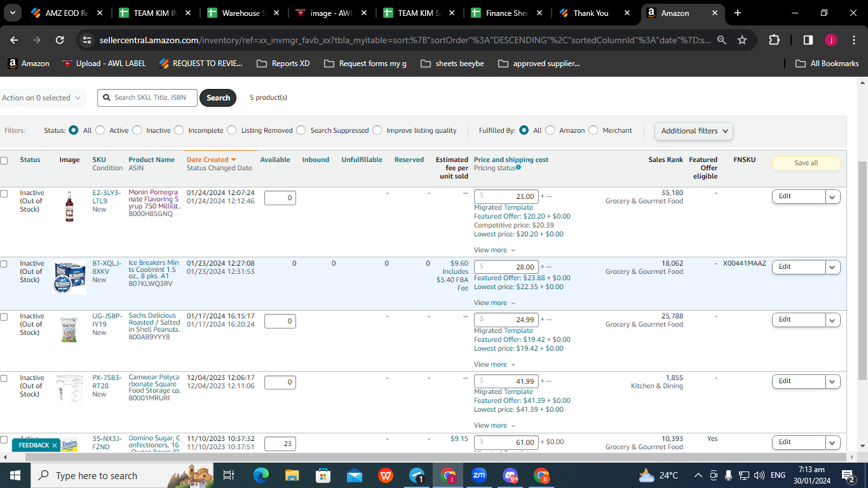Open the Mail app on the taskbar

click(x=354, y=475)
